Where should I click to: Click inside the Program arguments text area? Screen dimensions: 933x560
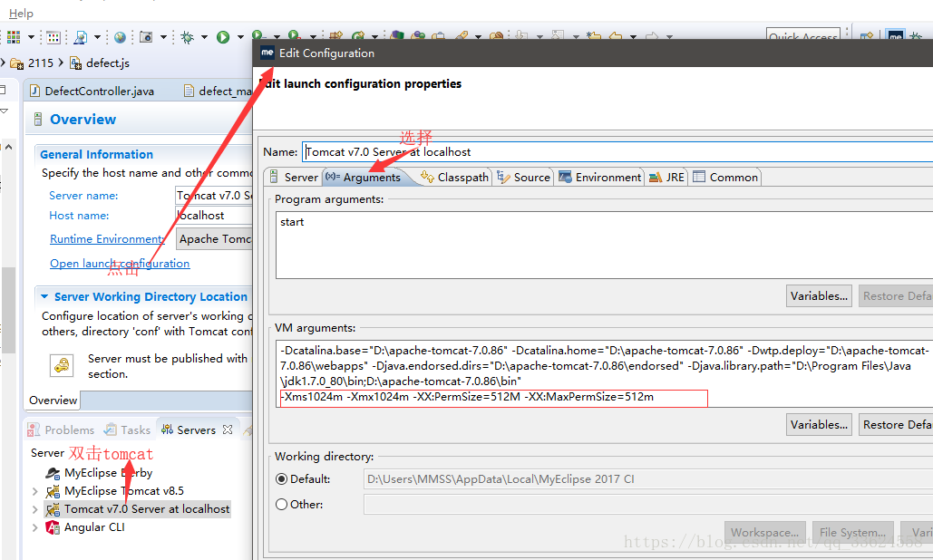604,245
